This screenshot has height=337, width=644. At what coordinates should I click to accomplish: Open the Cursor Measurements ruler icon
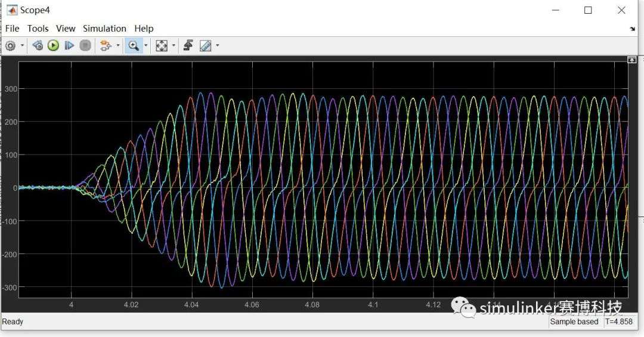click(205, 45)
